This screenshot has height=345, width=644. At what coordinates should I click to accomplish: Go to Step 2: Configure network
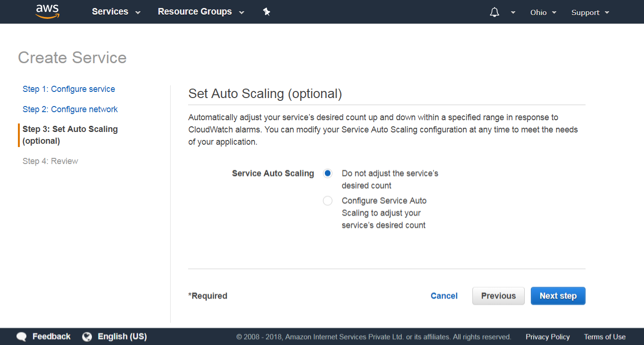(70, 109)
